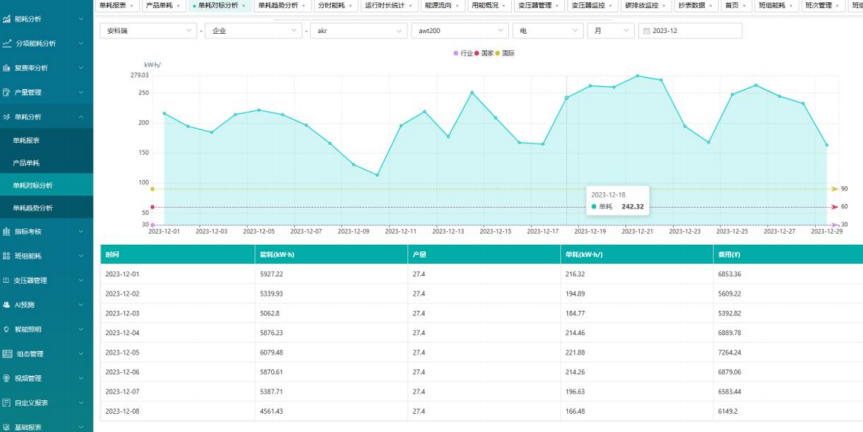Close the 产品单耗 tab with its x
863x432 pixels.
coord(178,5)
